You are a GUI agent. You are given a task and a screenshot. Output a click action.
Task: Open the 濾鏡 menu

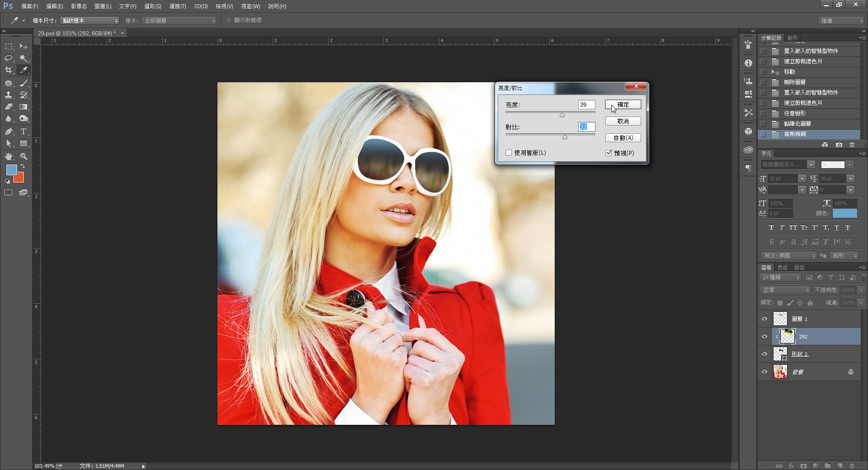[x=177, y=6]
